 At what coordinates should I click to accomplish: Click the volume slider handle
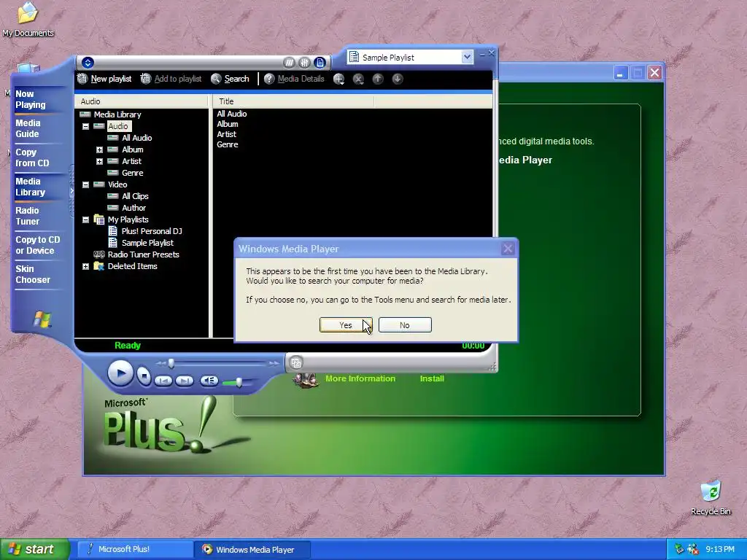[x=239, y=382]
